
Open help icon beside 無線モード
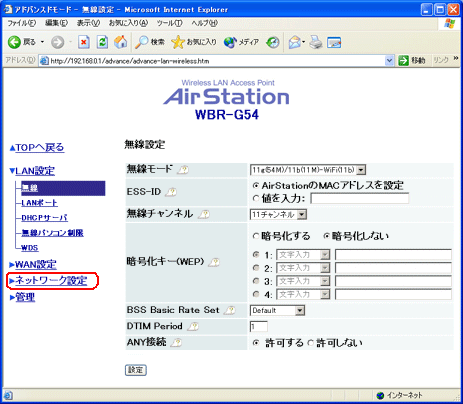[x=183, y=170]
